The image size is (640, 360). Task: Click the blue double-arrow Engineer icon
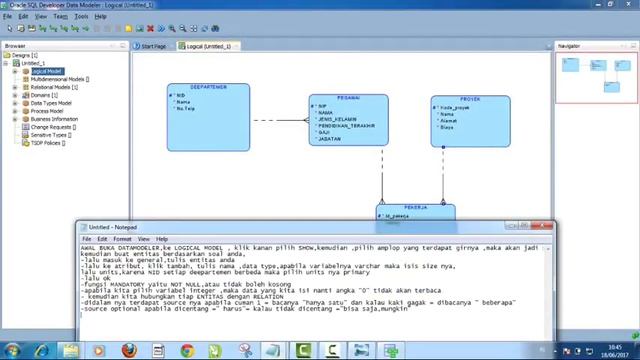coord(161,29)
